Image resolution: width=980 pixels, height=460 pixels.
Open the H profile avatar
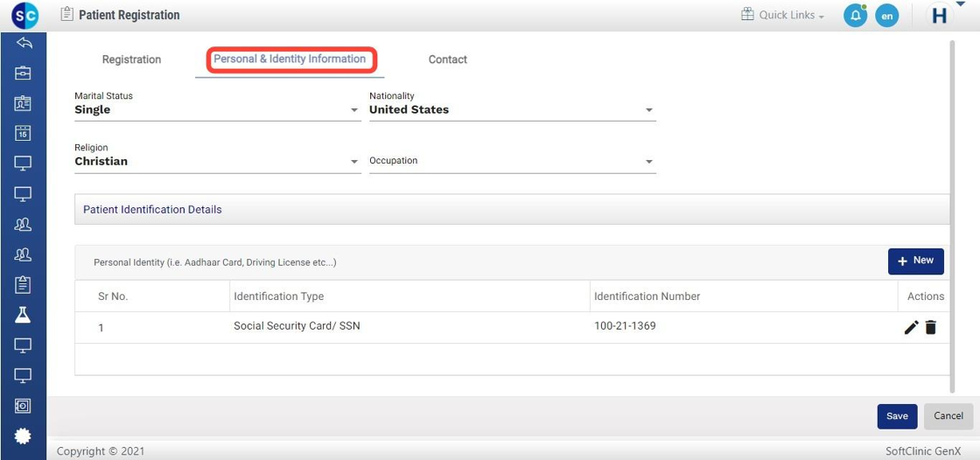940,17
